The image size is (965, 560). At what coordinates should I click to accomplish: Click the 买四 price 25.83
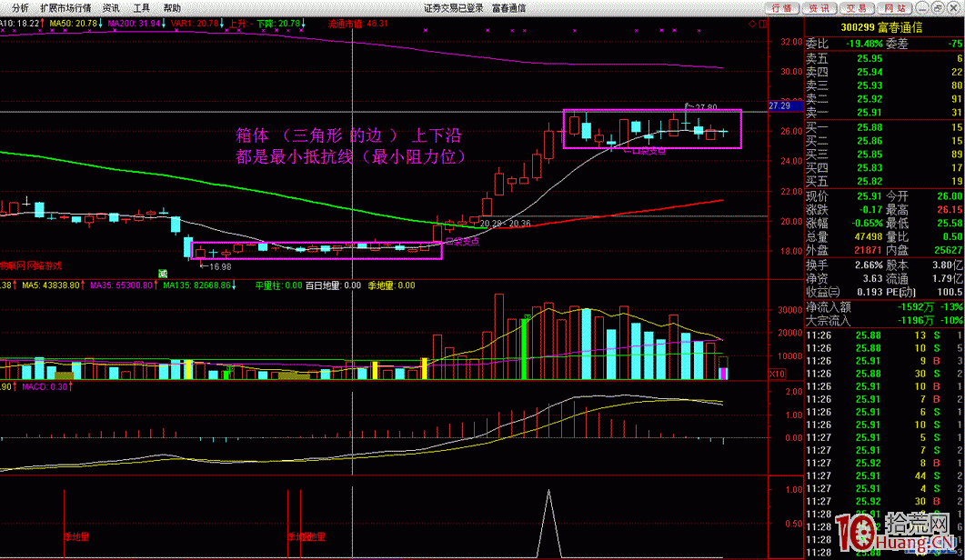coord(870,168)
